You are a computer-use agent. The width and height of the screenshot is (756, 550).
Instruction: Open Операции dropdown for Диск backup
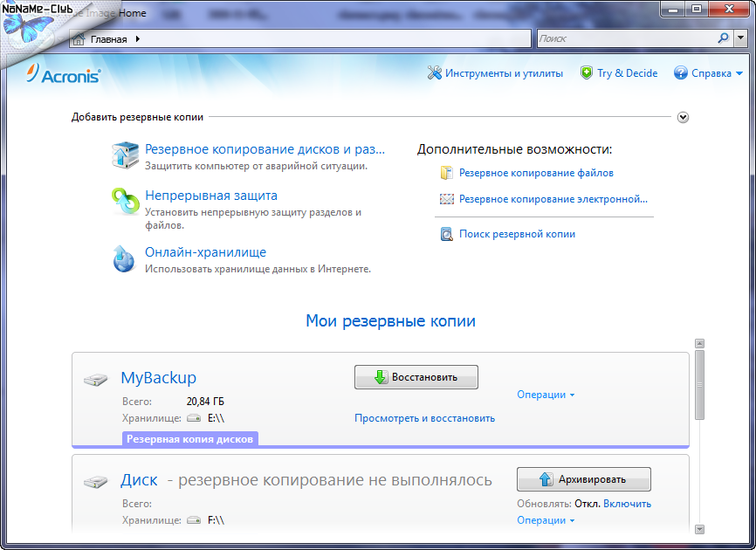pos(546,520)
